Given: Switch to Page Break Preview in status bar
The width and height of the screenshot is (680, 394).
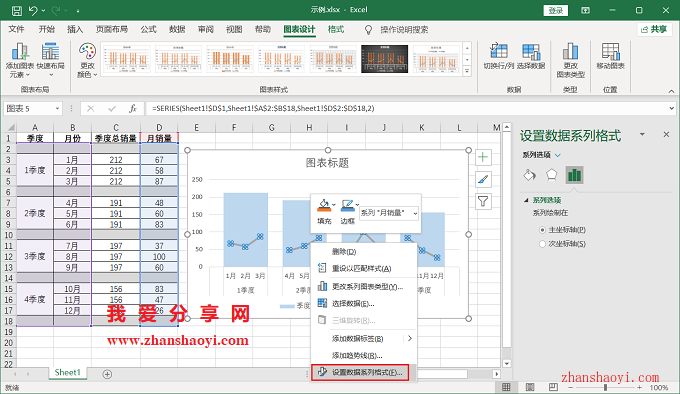Looking at the screenshot, I should pyautogui.click(x=553, y=387).
